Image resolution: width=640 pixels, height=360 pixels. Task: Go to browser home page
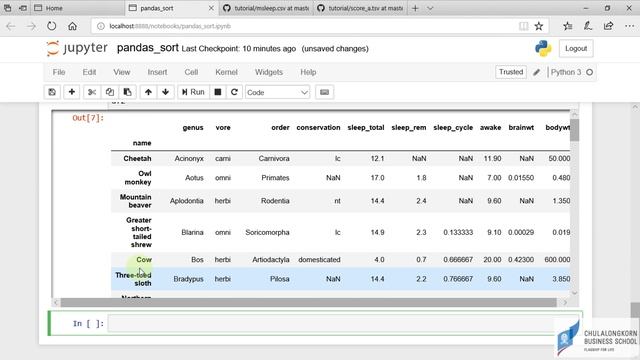tap(72, 26)
